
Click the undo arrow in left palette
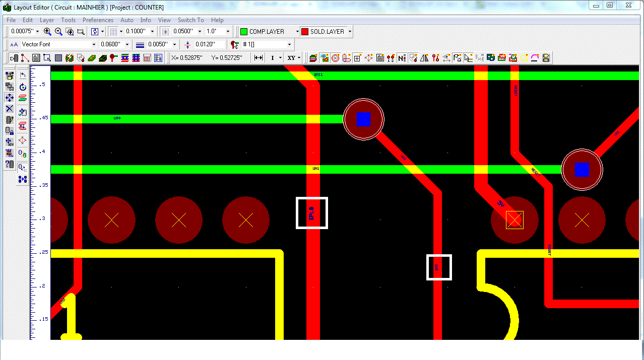click(x=23, y=75)
